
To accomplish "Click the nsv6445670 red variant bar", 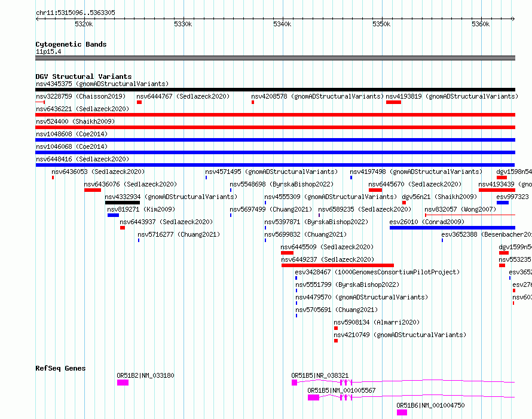I will tap(375, 190).
